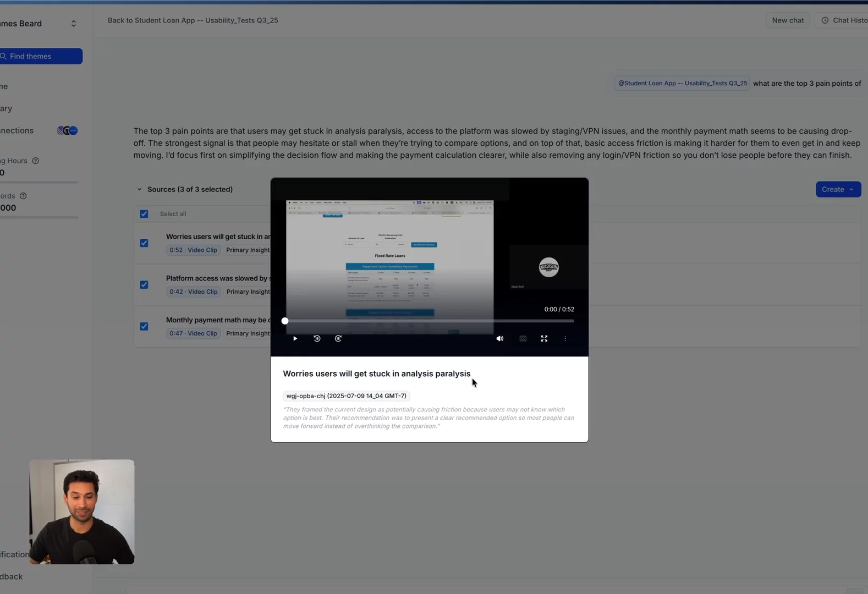This screenshot has height=594, width=868.
Task: Click the words help question mark icon
Action: coord(23,196)
